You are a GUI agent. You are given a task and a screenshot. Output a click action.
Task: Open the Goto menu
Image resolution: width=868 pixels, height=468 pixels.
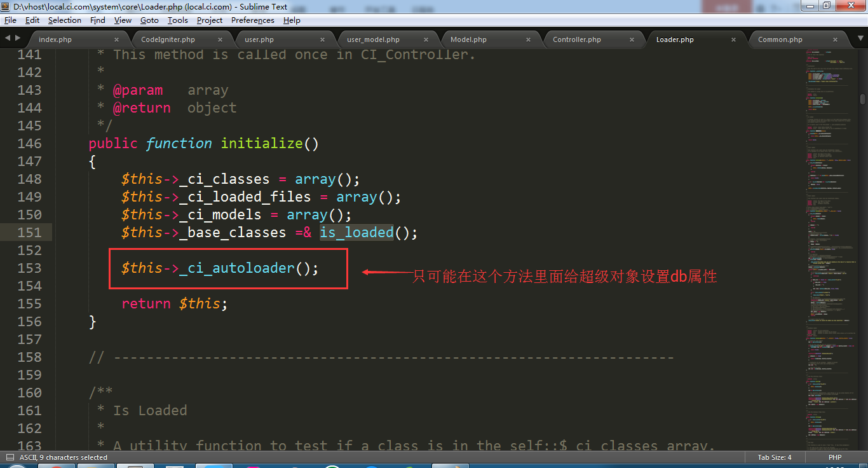(149, 20)
